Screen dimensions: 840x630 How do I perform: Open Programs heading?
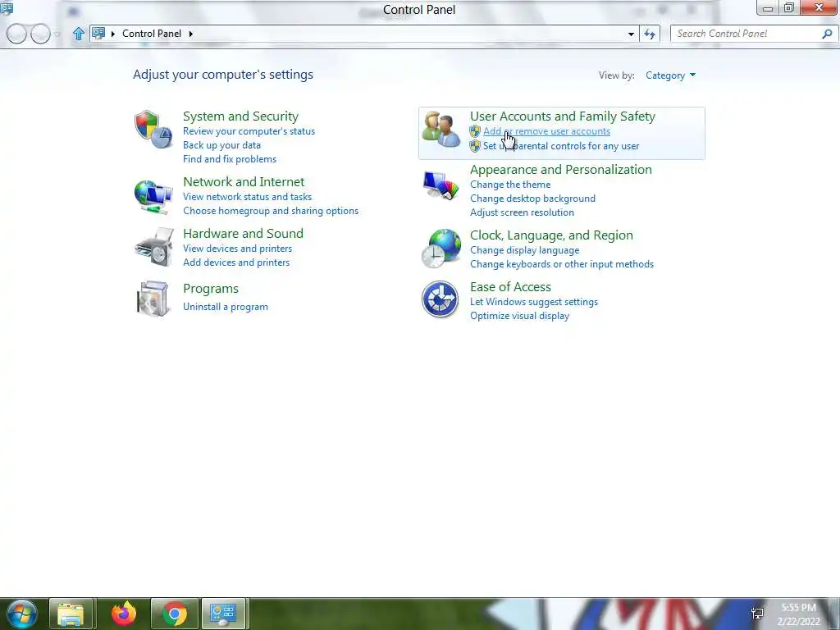coord(211,289)
